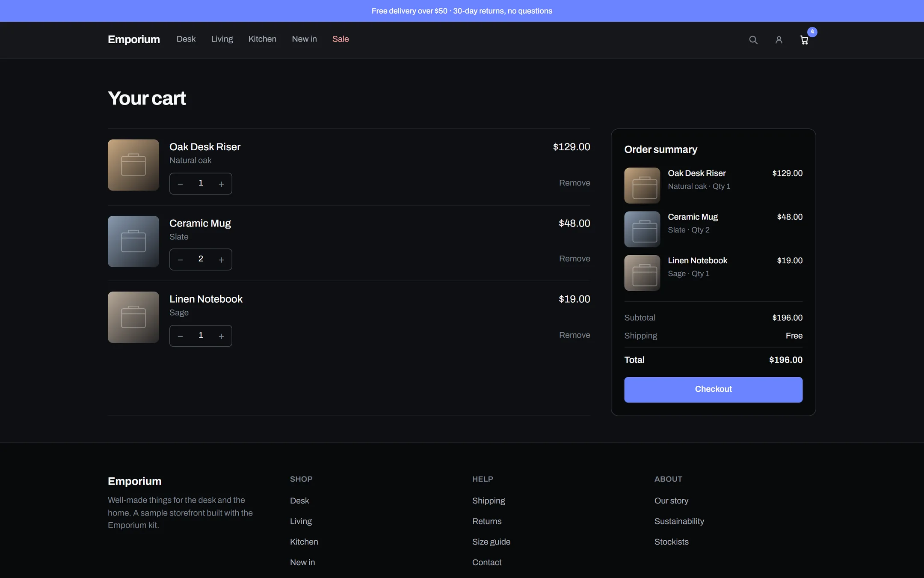
Task: Open the Sale navigation link
Action: (x=341, y=39)
